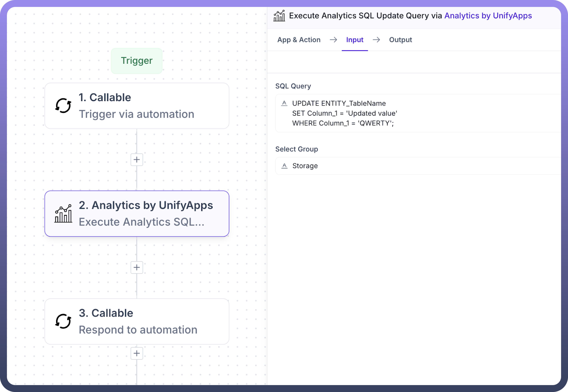Open the Analytics by UnifyApps link
Viewport: 568px width, 392px height.
[488, 16]
